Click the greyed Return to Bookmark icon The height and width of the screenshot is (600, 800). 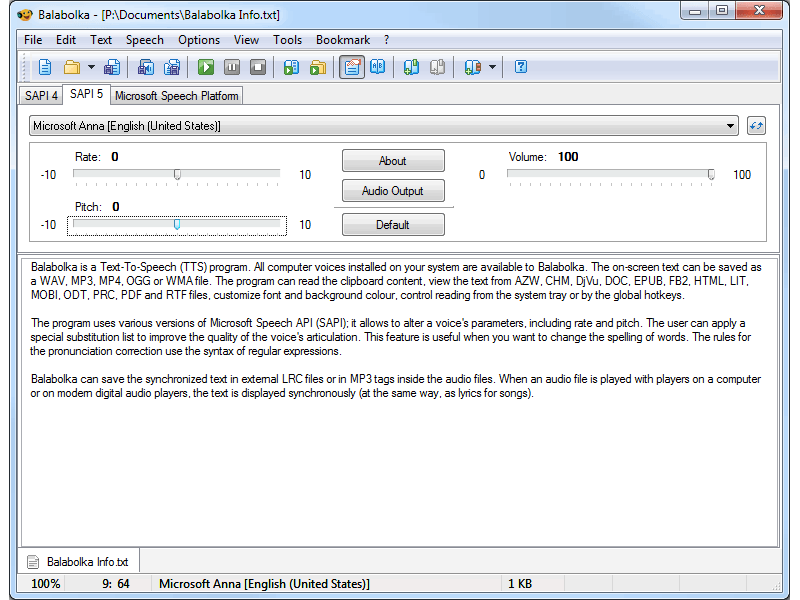pos(437,67)
